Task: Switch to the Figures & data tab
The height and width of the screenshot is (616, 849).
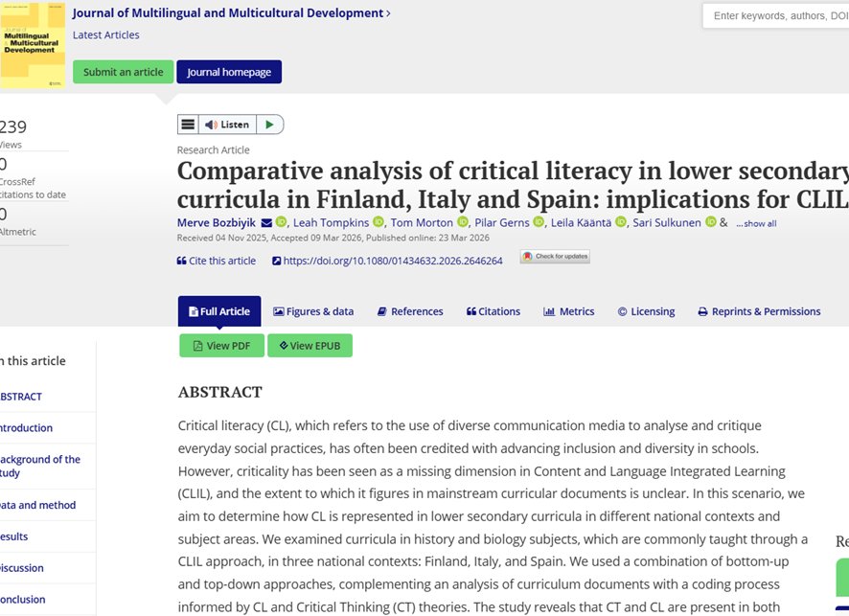Action: 313,311
